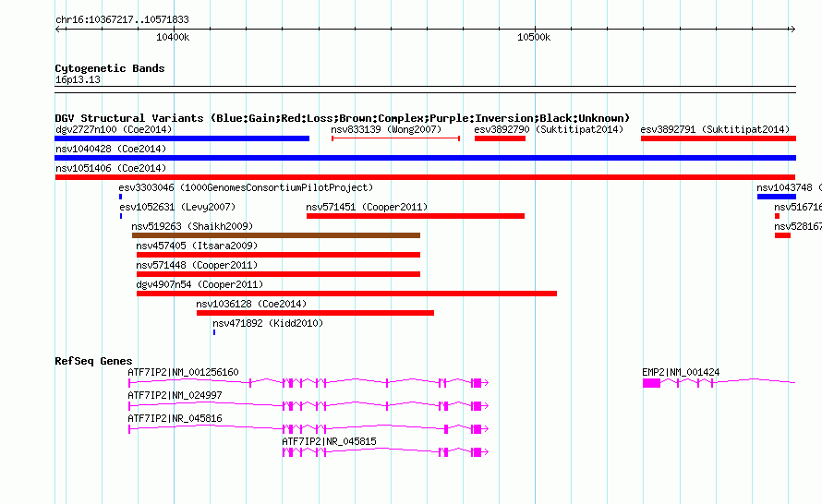Viewport: 822px width, 504px height.
Task: Open the nsv571448 (Cooper2011) loss bar
Action: 278,274
